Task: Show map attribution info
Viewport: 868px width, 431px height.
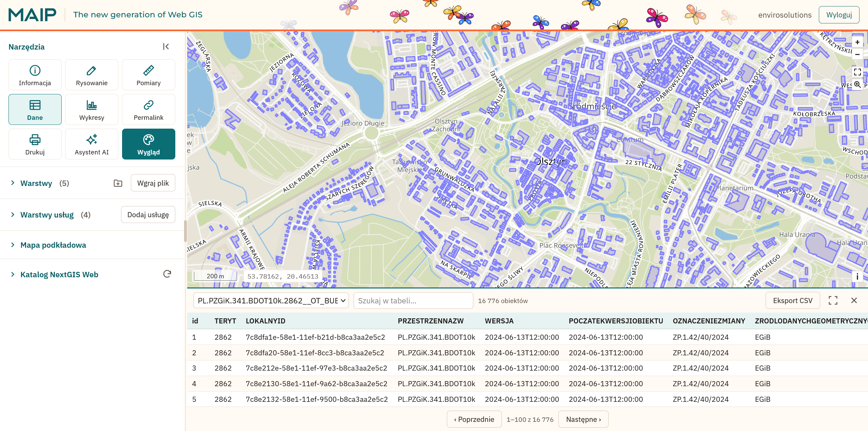Action: [x=857, y=277]
